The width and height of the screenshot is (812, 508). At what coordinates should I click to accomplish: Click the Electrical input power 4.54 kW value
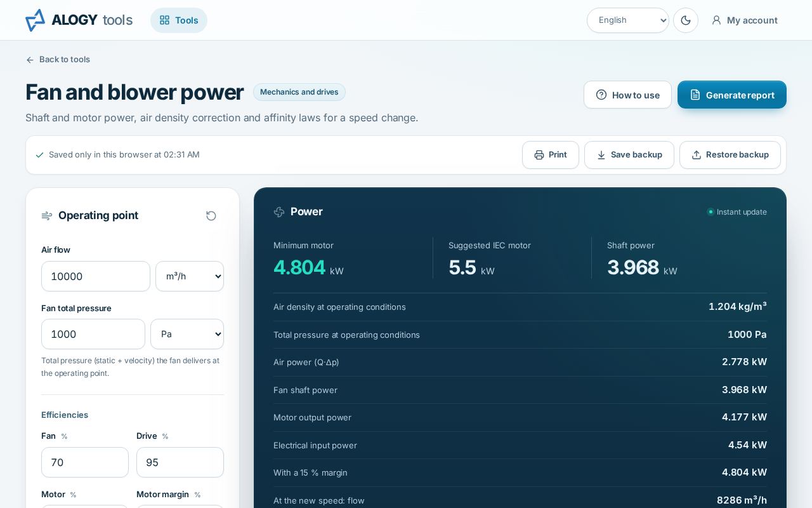[747, 445]
